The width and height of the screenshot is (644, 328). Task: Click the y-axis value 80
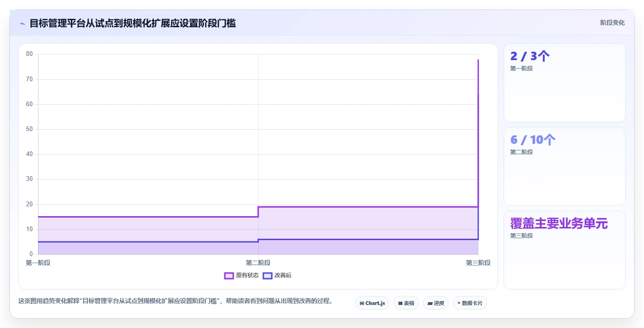30,54
